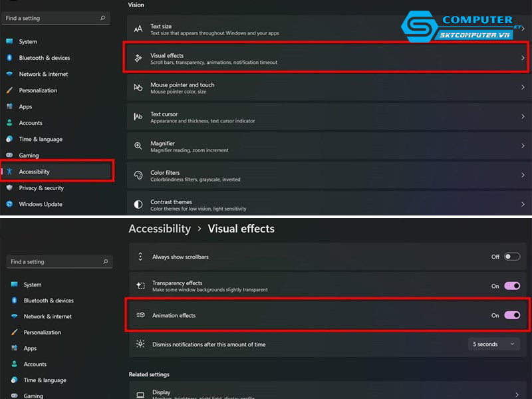Expand Text size using its right chevron

523,29
